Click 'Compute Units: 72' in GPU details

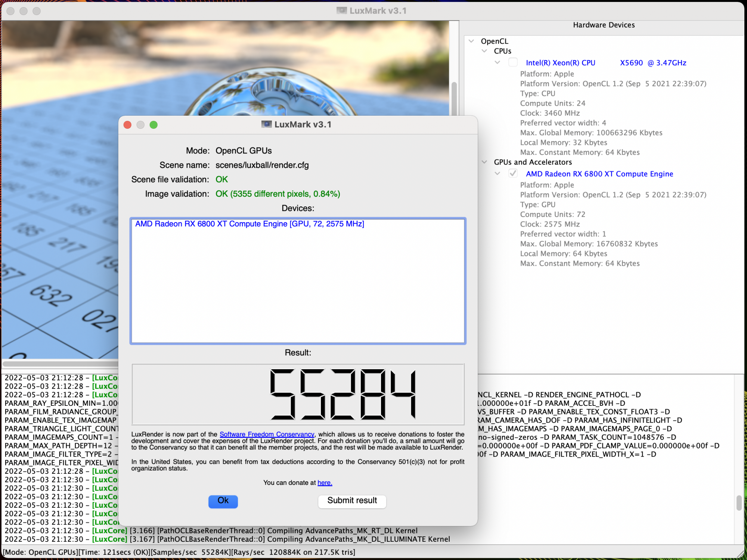point(552,214)
